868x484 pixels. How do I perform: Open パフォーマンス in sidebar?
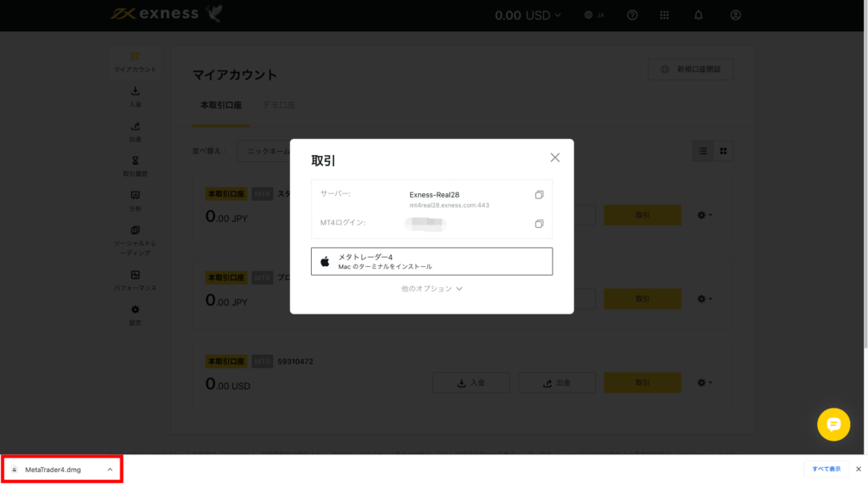coord(135,281)
